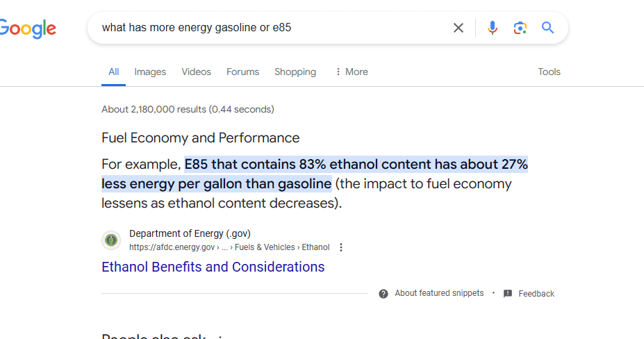This screenshot has height=339, width=644.
Task: Open Google Lens image search
Action: 520,28
